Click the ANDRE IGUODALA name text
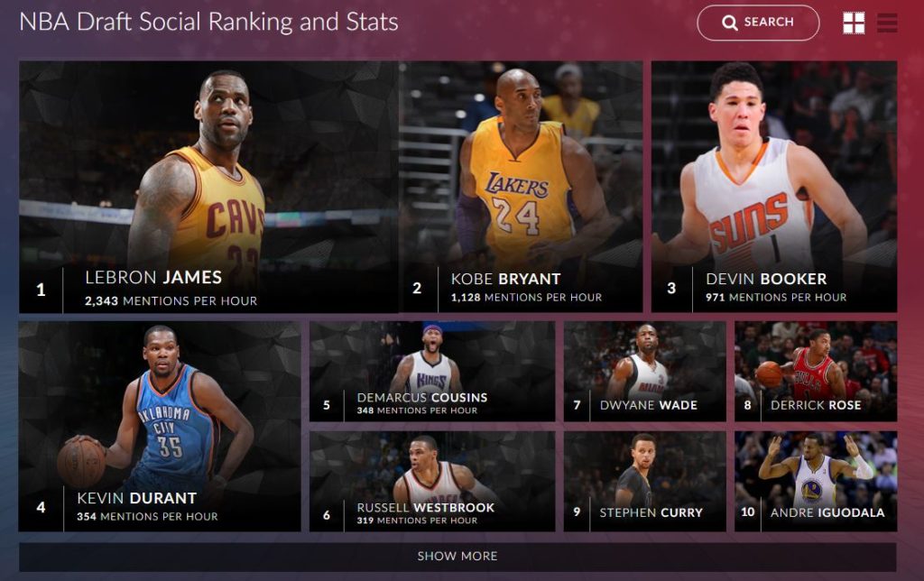This screenshot has height=581, width=924. (827, 513)
